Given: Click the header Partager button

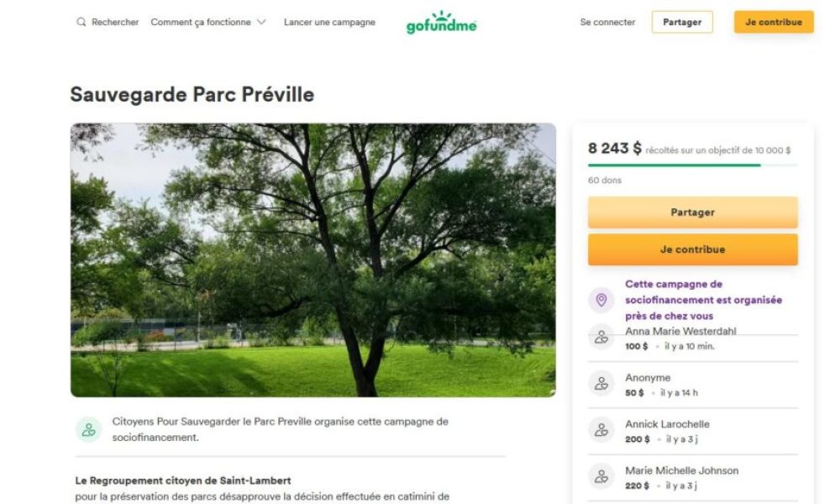Looking at the screenshot, I should (x=682, y=22).
